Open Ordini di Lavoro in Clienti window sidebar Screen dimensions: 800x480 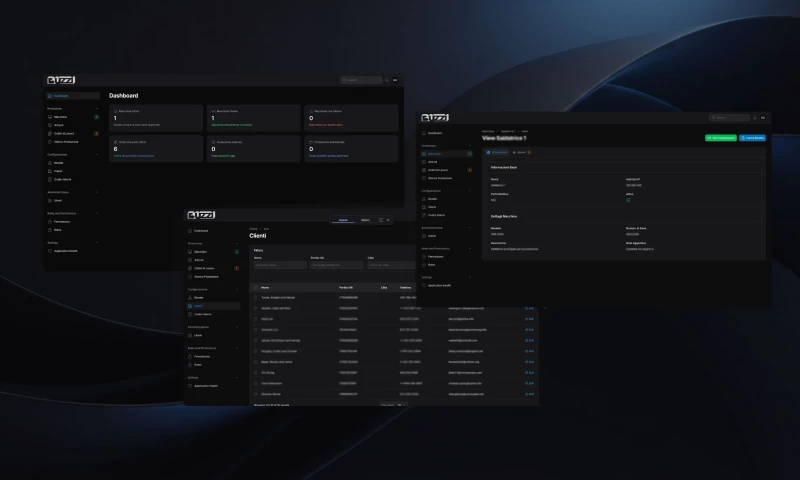(x=213, y=268)
